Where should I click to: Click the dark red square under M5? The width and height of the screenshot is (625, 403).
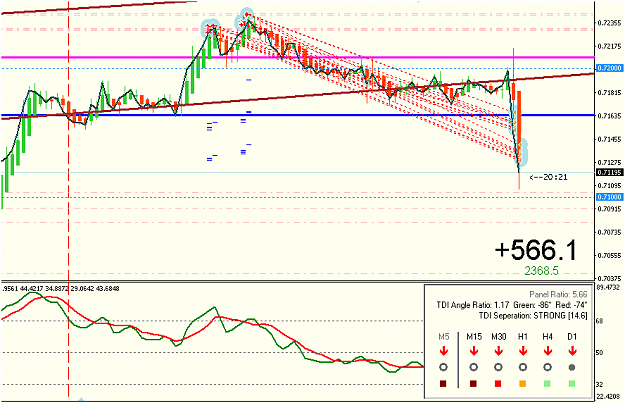coord(443,384)
